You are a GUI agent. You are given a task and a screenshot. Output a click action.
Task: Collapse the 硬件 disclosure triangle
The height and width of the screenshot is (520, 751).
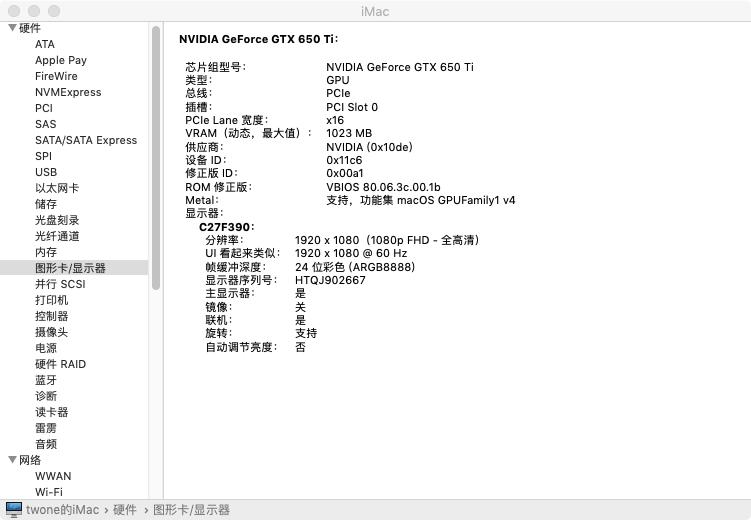pos(12,28)
